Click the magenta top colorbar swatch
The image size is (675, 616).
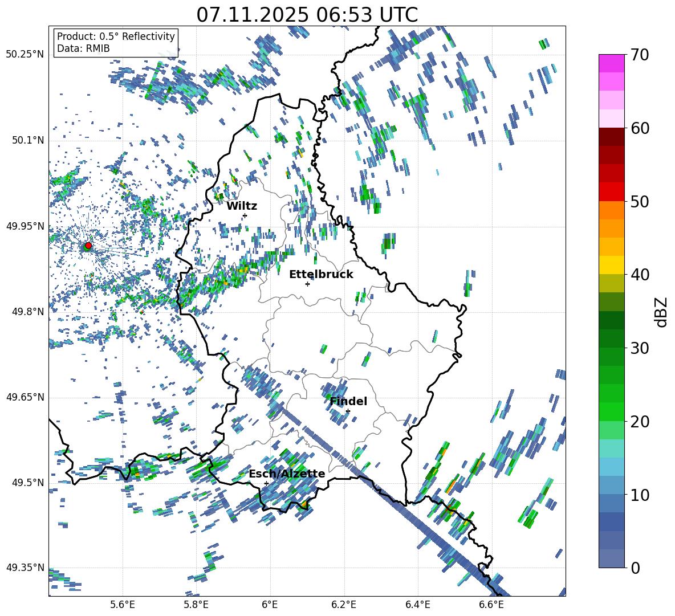(612, 63)
